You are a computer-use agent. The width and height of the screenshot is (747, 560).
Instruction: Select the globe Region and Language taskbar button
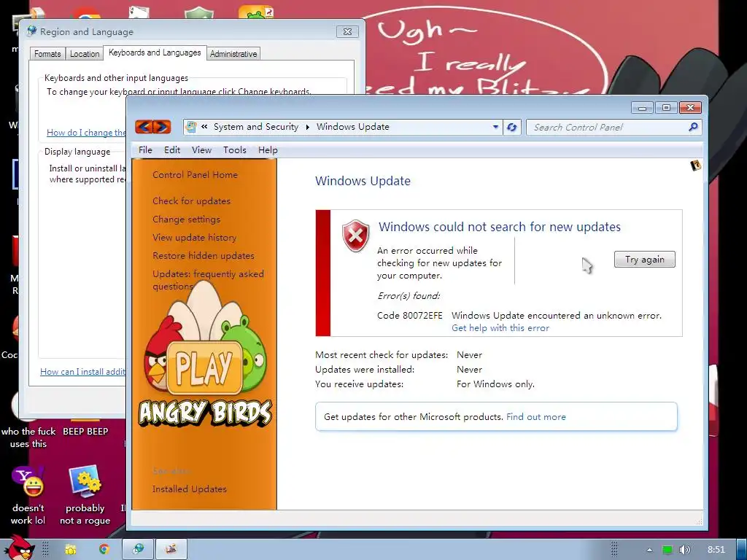point(138,549)
